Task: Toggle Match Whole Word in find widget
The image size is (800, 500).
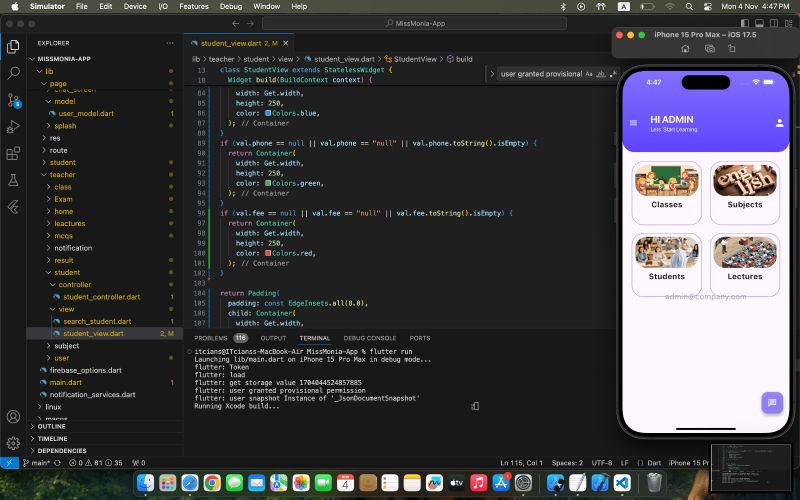Action: tap(601, 74)
